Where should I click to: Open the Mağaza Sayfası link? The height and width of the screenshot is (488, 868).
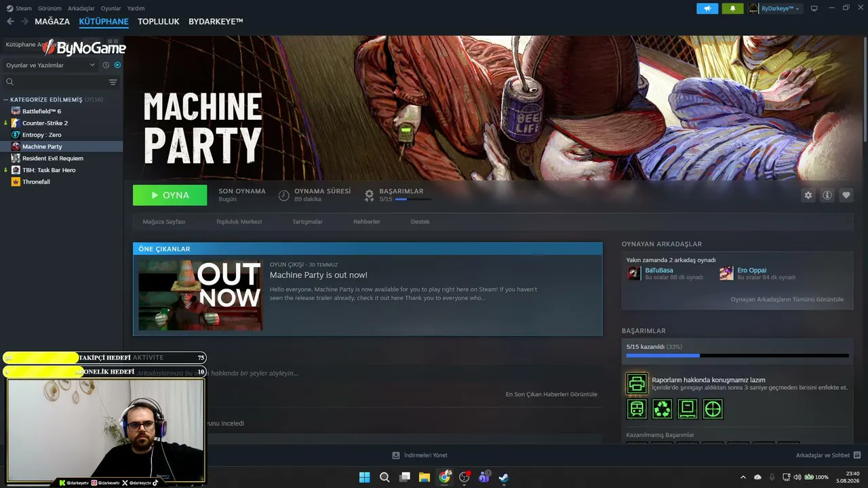(164, 222)
